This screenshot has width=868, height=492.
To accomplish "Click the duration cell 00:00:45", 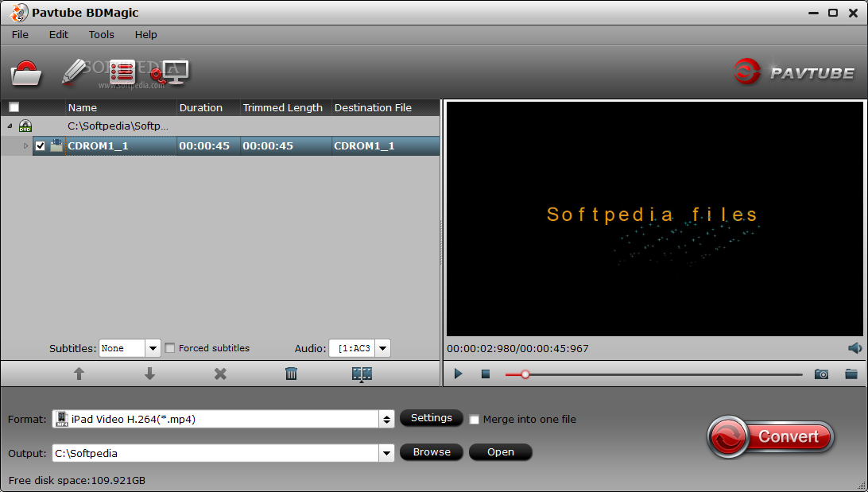I will (x=208, y=146).
